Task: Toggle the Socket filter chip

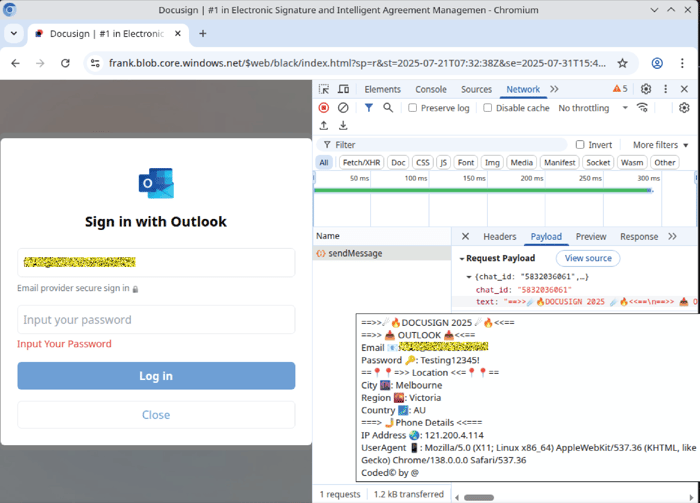Action: [x=598, y=162]
